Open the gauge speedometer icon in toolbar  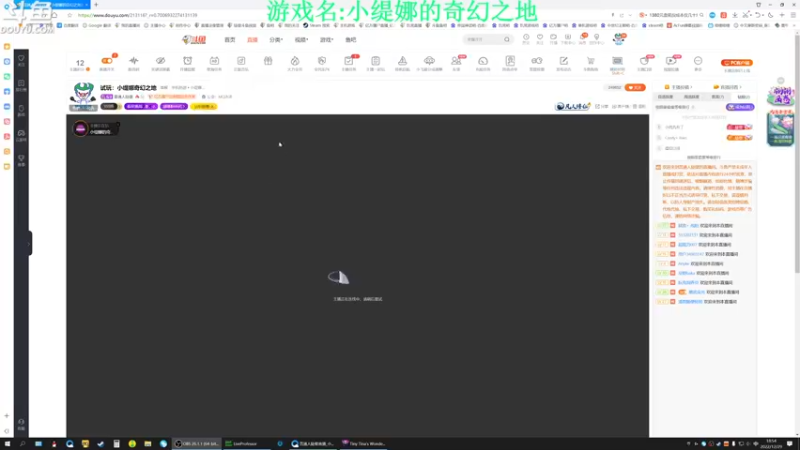point(483,61)
